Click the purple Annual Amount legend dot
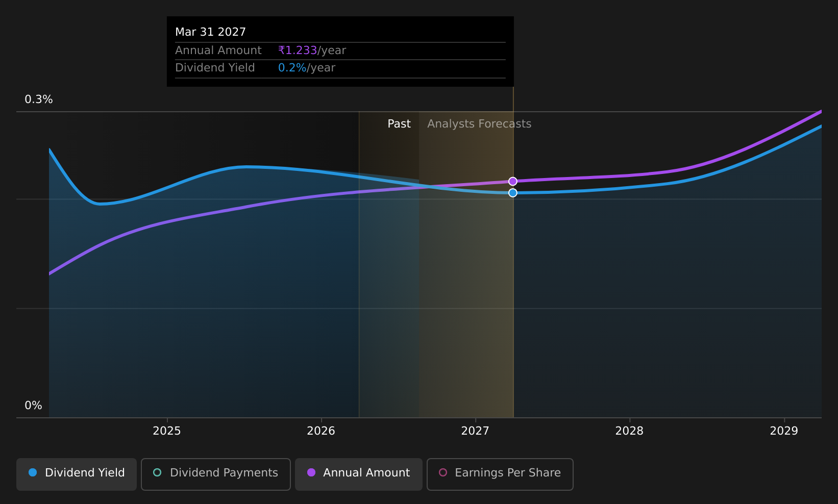Viewport: 838px width, 504px height. pyautogui.click(x=311, y=472)
